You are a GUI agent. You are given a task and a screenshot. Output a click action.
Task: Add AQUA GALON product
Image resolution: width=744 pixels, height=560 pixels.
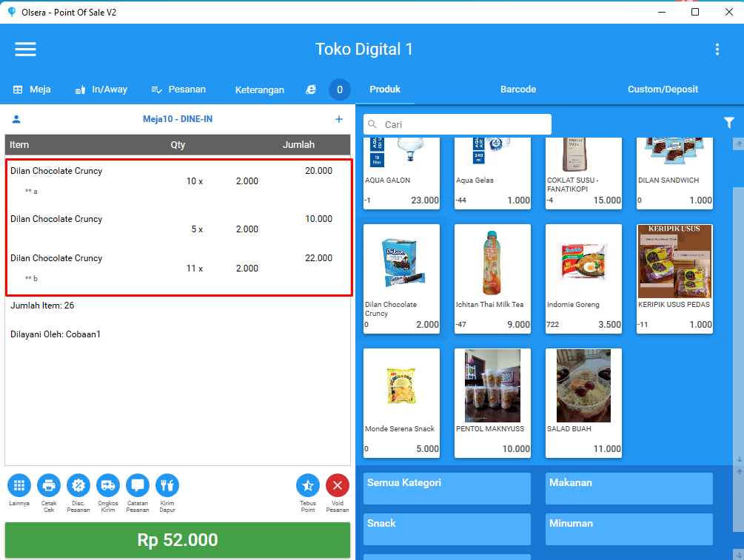pos(401,173)
